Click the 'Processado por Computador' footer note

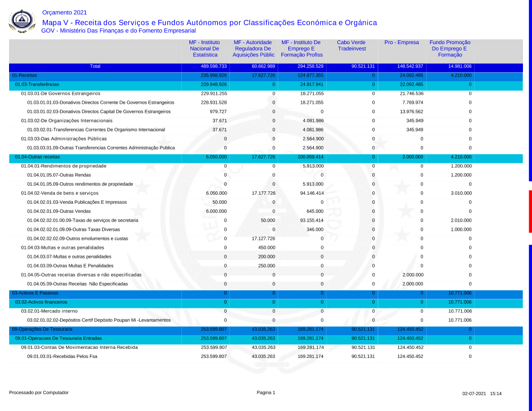[39, 392]
